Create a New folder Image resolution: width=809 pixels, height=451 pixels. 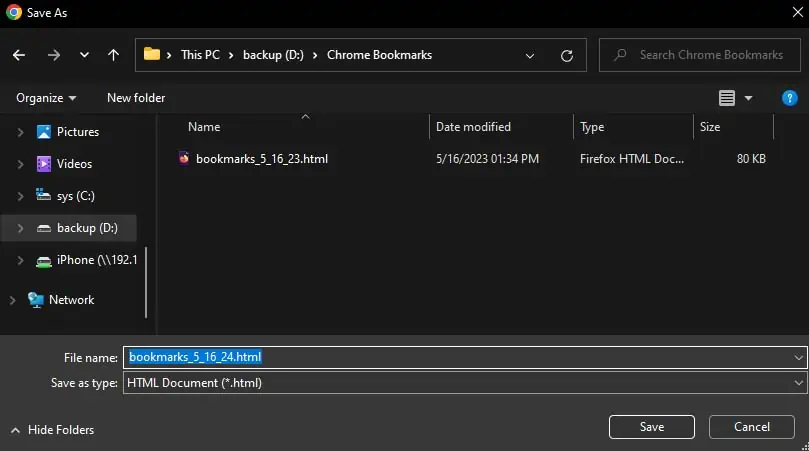tap(136, 98)
